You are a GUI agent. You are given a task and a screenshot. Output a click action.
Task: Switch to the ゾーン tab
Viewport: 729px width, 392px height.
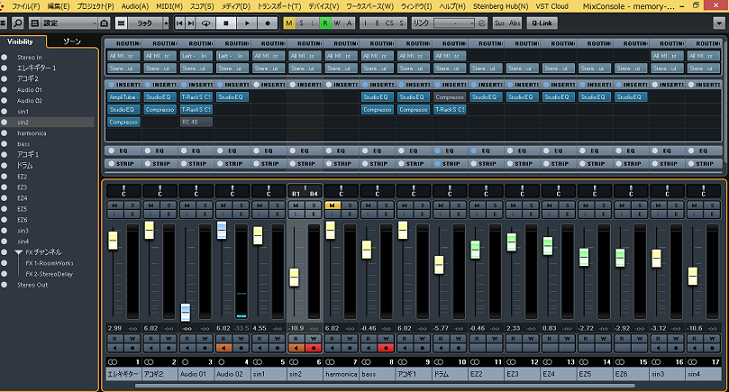72,41
